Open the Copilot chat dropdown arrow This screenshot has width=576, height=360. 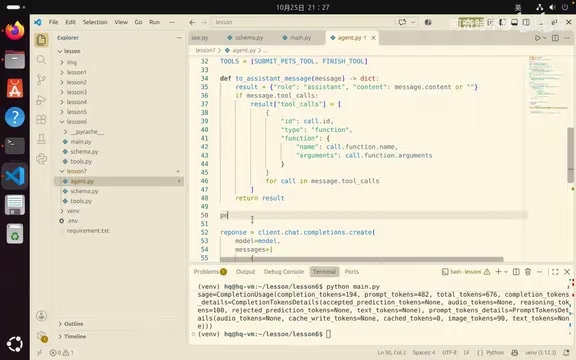pyautogui.click(x=413, y=22)
